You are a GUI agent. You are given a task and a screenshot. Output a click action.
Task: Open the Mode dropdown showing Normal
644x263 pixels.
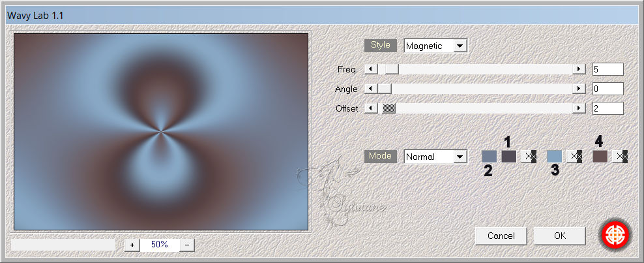(x=435, y=157)
